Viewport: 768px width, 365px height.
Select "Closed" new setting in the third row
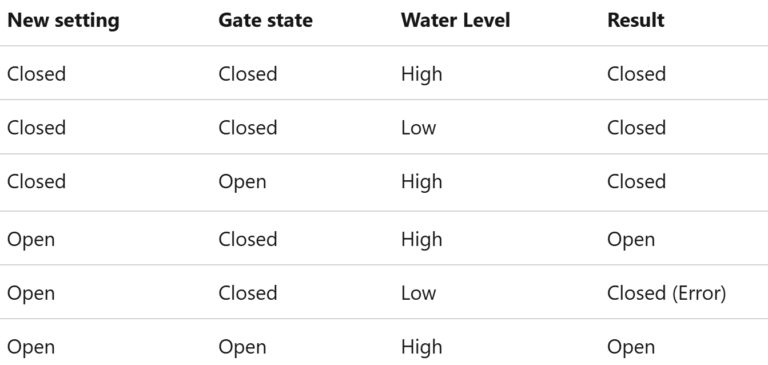coord(36,182)
